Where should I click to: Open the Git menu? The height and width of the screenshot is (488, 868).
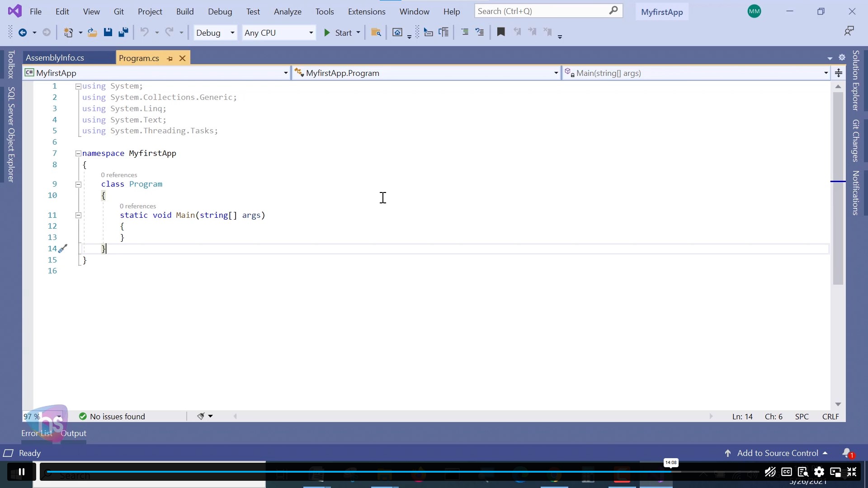coord(119,11)
